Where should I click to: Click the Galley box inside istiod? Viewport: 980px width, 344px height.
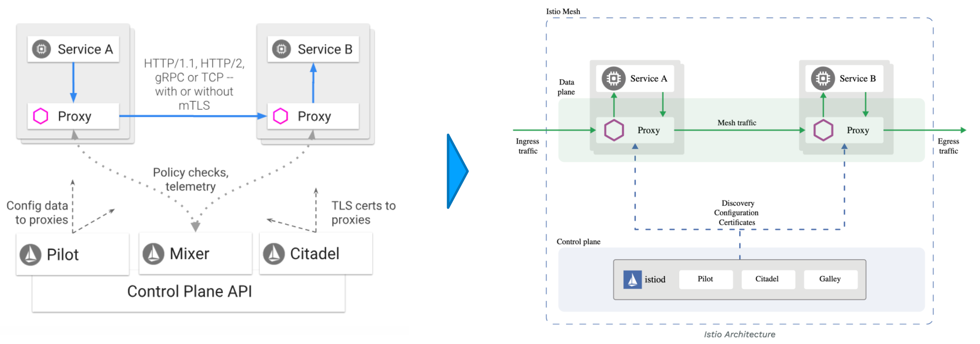(830, 279)
